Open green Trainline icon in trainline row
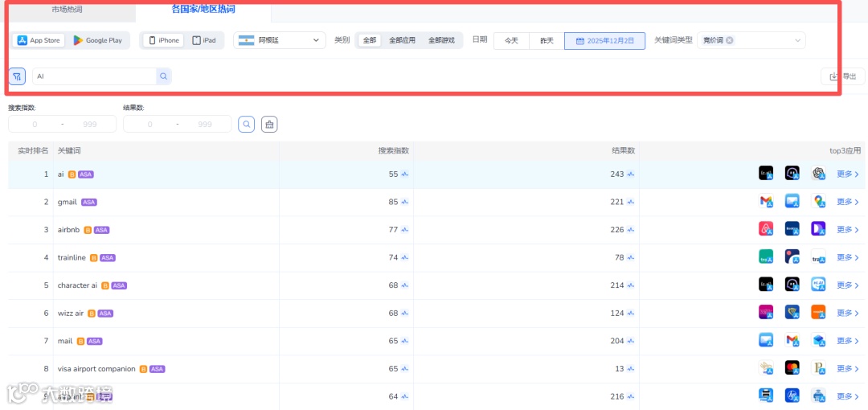Viewport: 868px width, 410px height. (766, 256)
